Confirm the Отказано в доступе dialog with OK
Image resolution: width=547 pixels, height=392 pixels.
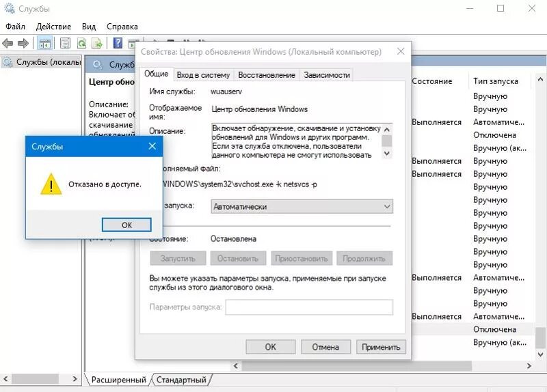click(x=126, y=225)
